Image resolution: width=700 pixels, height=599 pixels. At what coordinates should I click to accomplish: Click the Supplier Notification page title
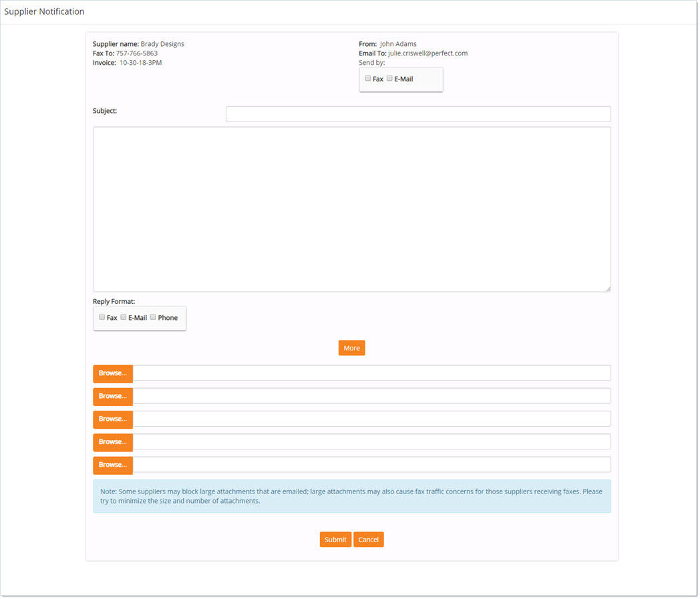click(x=44, y=11)
